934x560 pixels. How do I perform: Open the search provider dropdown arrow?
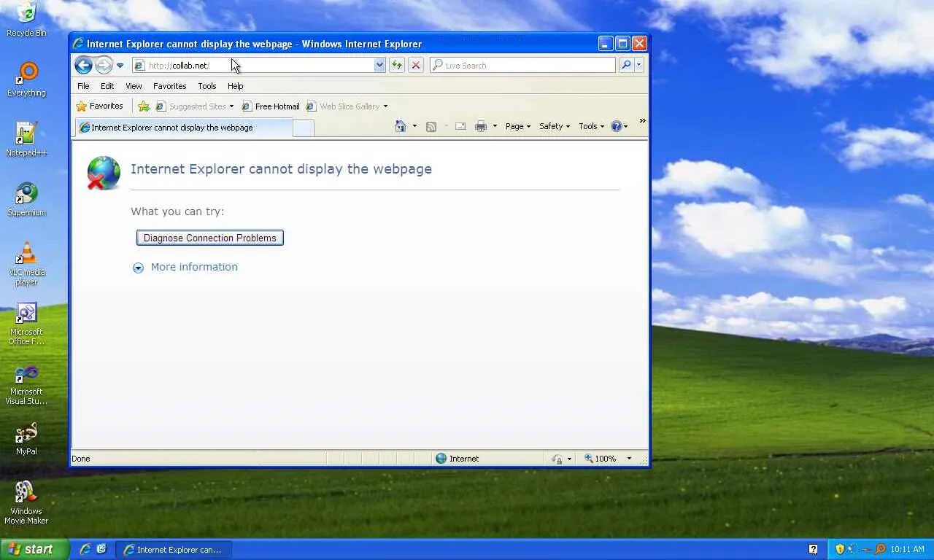pyautogui.click(x=639, y=65)
